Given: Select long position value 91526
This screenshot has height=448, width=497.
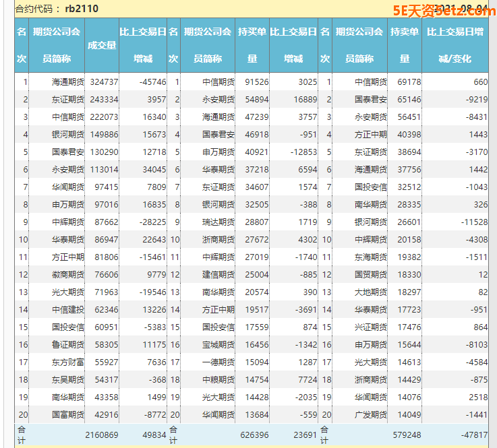Looking at the screenshot, I should coord(257,82).
